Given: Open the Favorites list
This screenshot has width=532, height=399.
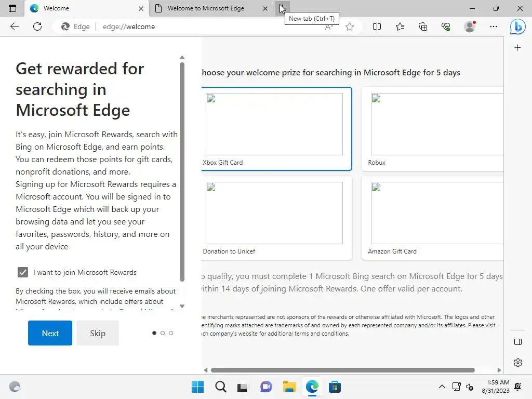Looking at the screenshot, I should [400, 26].
